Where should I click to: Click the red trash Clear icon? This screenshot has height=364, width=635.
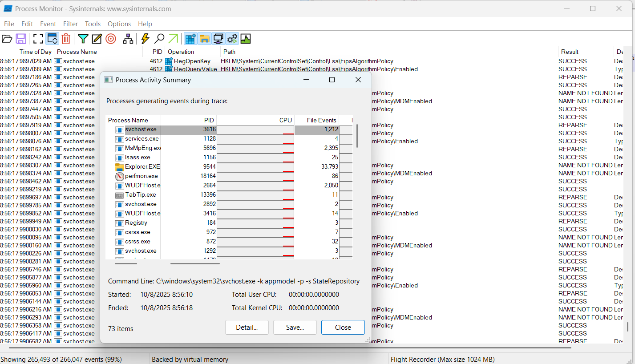[66, 39]
